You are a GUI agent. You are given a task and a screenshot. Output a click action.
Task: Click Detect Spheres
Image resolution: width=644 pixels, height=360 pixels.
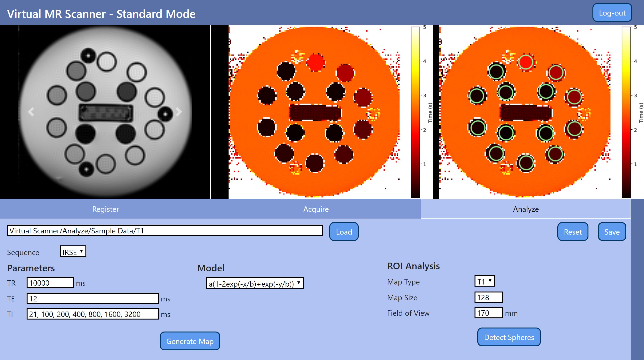tap(509, 337)
